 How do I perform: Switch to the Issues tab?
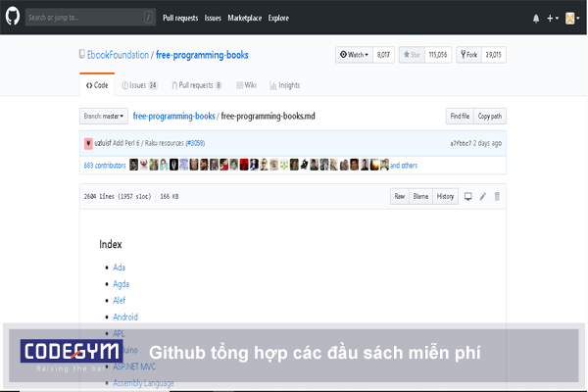pyautogui.click(x=139, y=85)
